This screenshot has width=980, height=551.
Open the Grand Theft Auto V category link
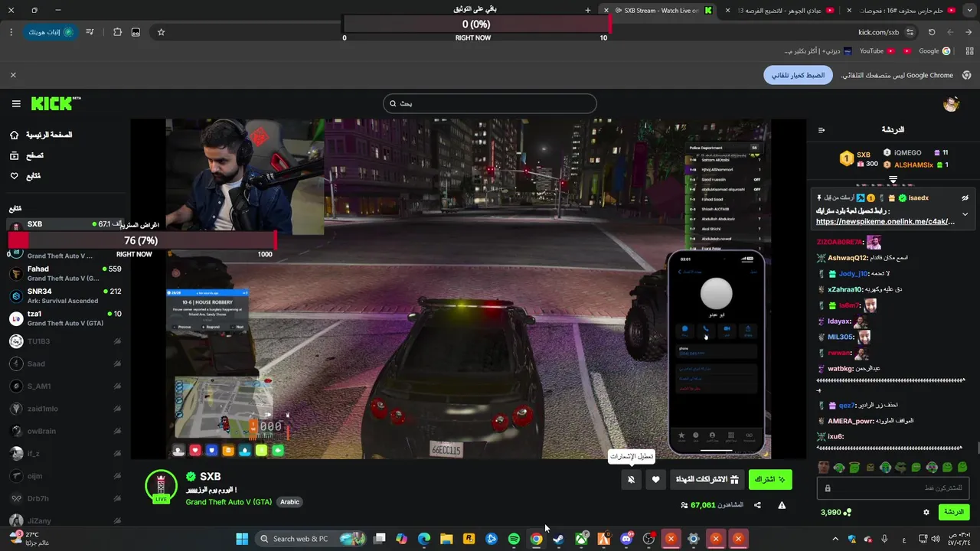[228, 502]
